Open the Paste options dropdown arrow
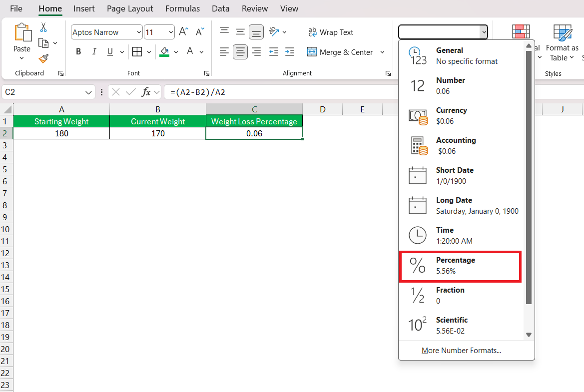Viewport: 584px width, 392px height. (x=21, y=58)
